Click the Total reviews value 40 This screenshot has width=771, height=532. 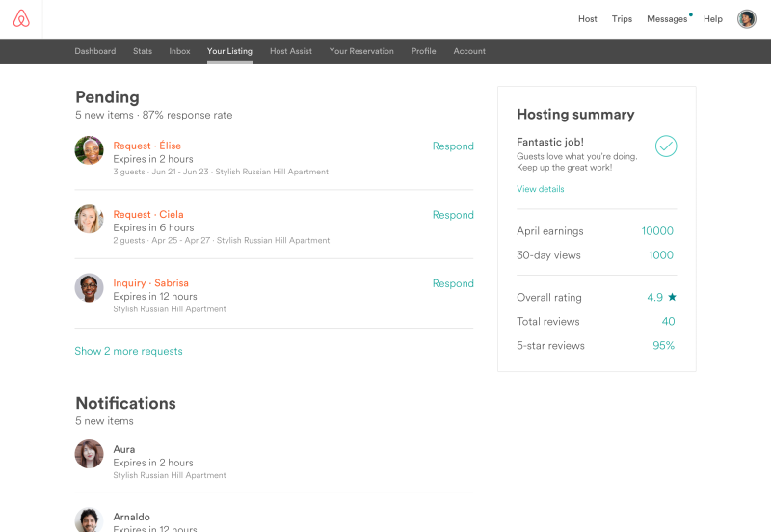(x=668, y=322)
